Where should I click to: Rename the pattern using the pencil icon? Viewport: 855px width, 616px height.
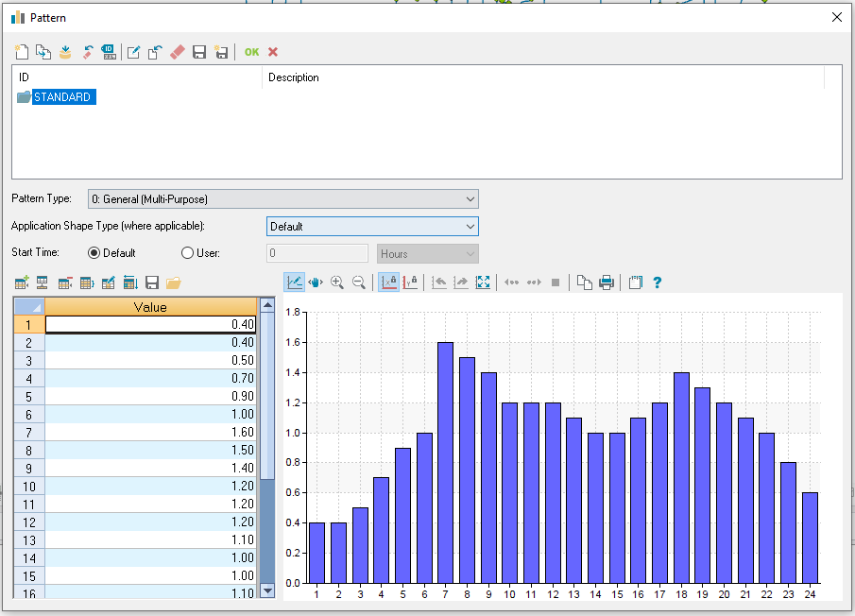point(133,52)
